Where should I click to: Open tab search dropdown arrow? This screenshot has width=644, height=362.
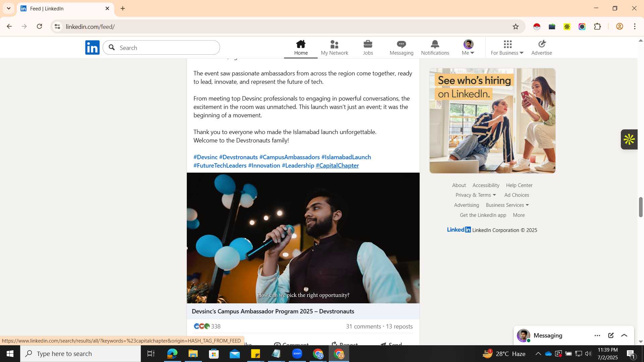click(9, 8)
